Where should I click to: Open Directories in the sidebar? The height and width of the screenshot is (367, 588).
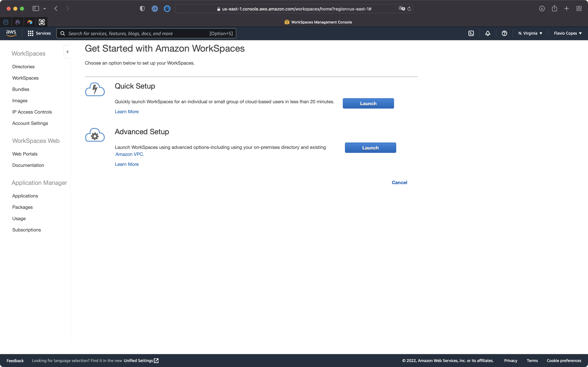[x=23, y=66]
